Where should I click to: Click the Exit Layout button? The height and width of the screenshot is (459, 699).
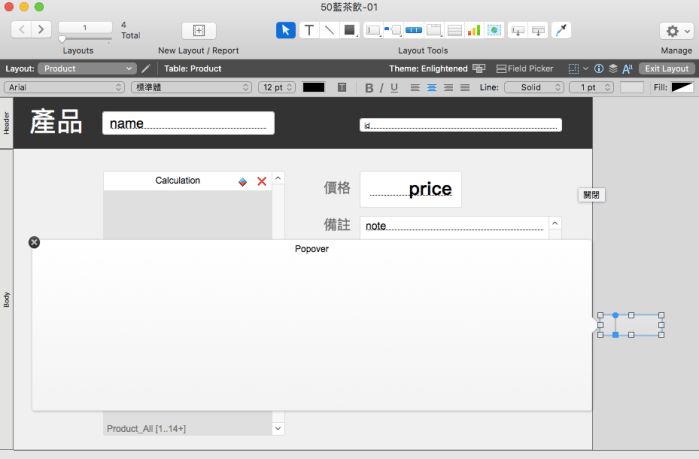coord(666,68)
